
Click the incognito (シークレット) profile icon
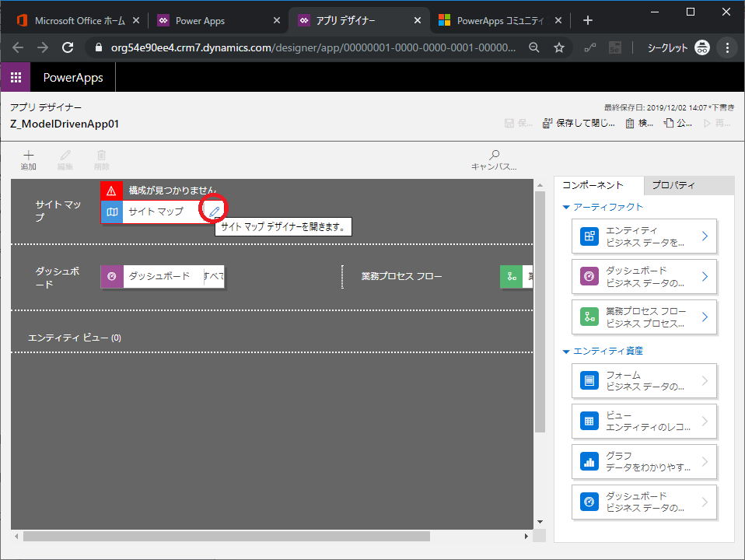[701, 47]
